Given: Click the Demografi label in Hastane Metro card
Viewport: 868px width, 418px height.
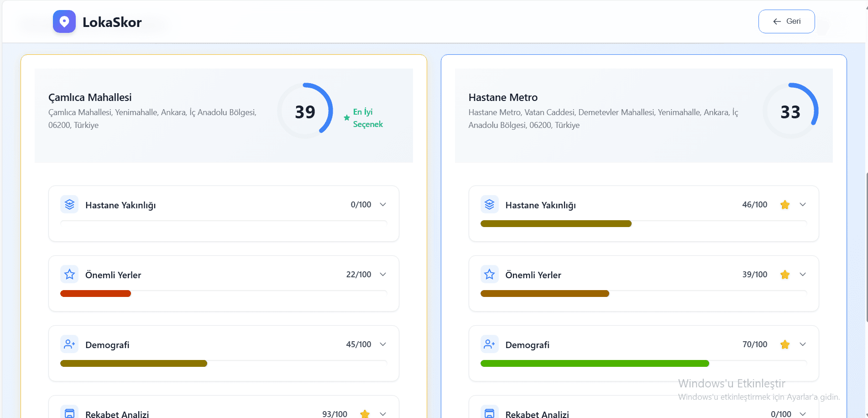Looking at the screenshot, I should tap(528, 345).
